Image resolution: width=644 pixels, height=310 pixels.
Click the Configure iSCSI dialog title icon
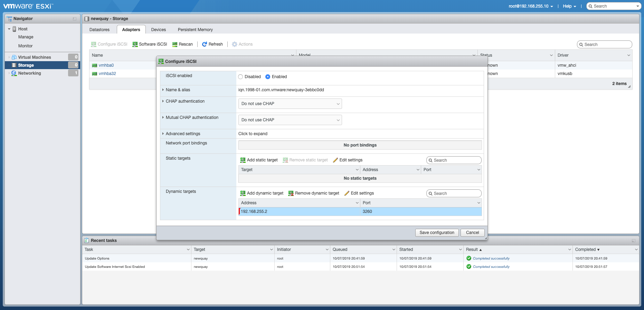pyautogui.click(x=161, y=61)
